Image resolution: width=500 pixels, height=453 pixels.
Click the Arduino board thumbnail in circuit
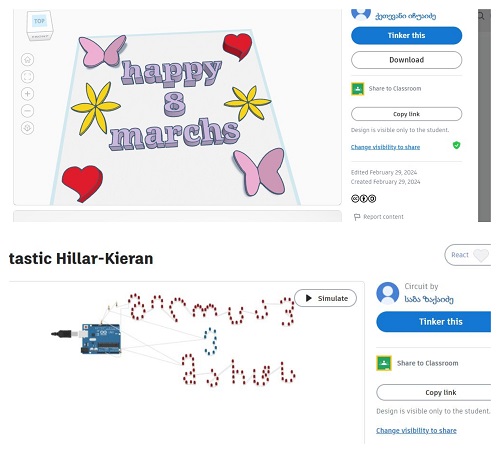pos(101,339)
